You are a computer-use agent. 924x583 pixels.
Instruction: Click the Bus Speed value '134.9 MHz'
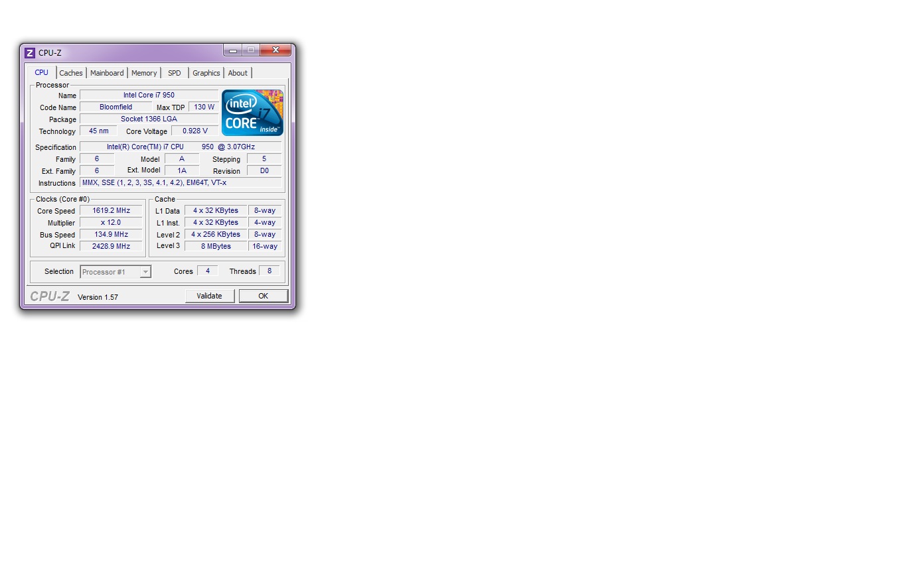111,235
